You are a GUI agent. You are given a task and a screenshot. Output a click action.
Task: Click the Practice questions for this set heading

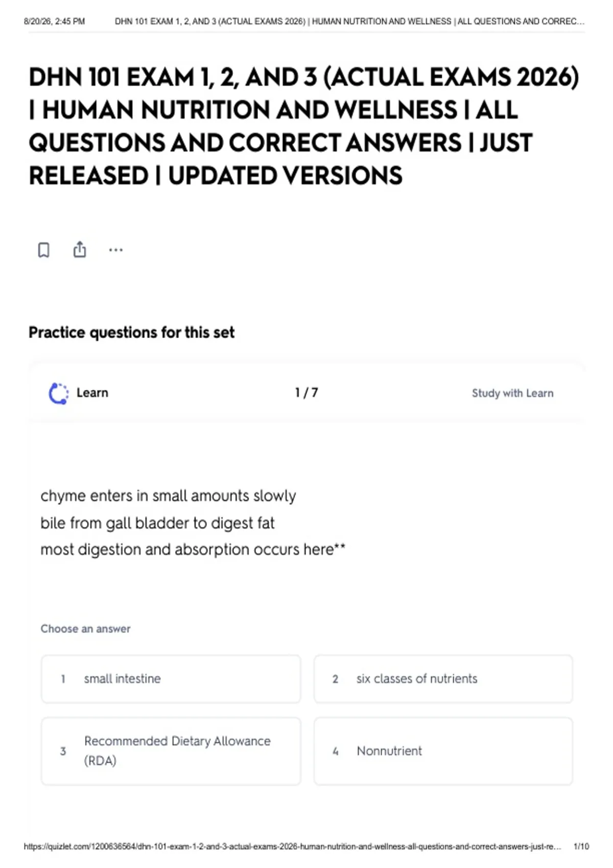pos(132,332)
